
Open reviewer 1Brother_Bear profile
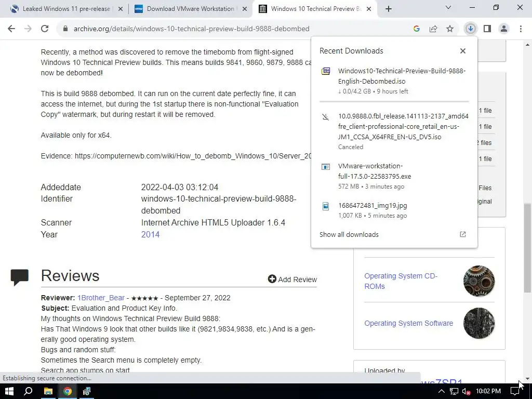click(x=101, y=298)
